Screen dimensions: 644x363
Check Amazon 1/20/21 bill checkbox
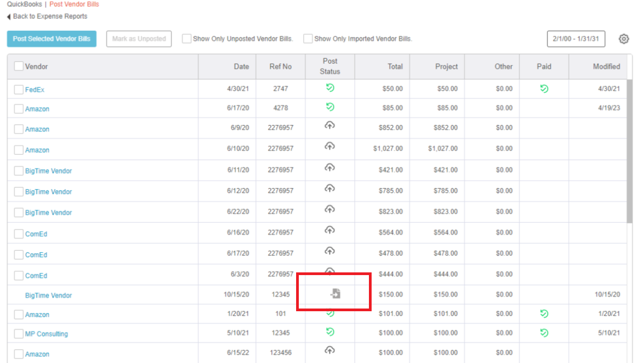point(18,314)
